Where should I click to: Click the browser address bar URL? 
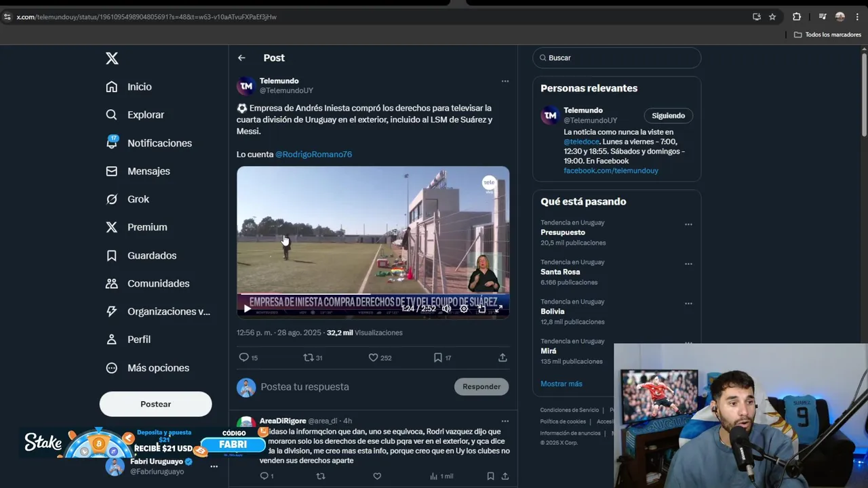[146, 17]
